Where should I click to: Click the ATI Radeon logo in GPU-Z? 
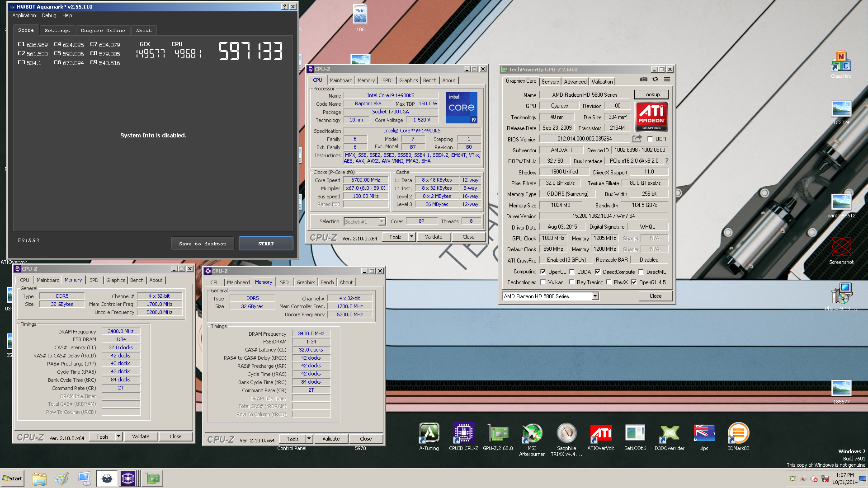pyautogui.click(x=651, y=117)
